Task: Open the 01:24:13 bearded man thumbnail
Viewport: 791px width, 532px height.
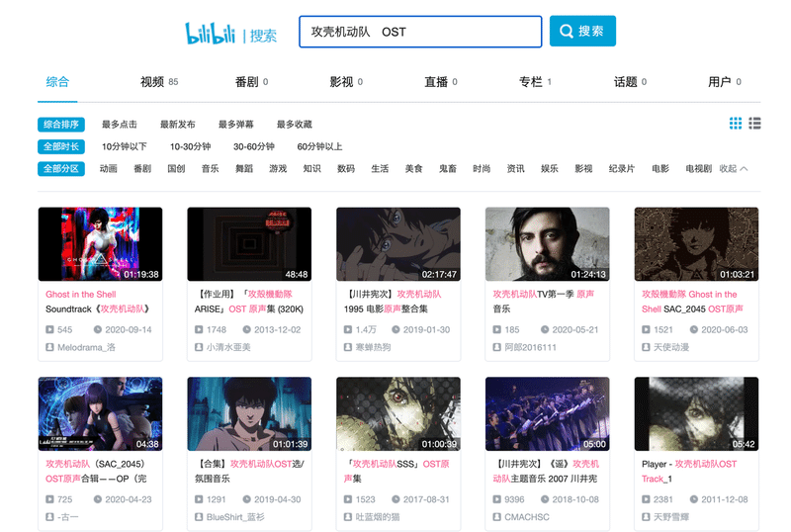Action: pos(548,244)
